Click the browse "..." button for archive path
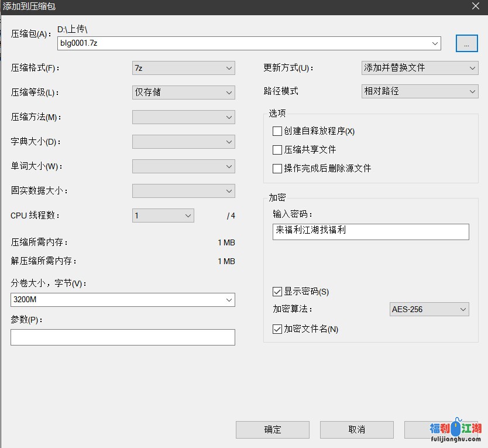The height and width of the screenshot is (448, 488). pos(466,44)
